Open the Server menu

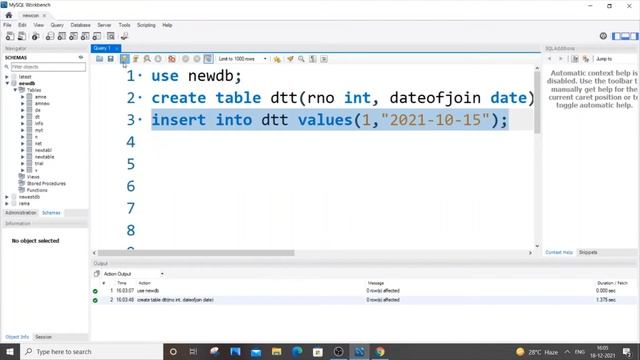104,25
